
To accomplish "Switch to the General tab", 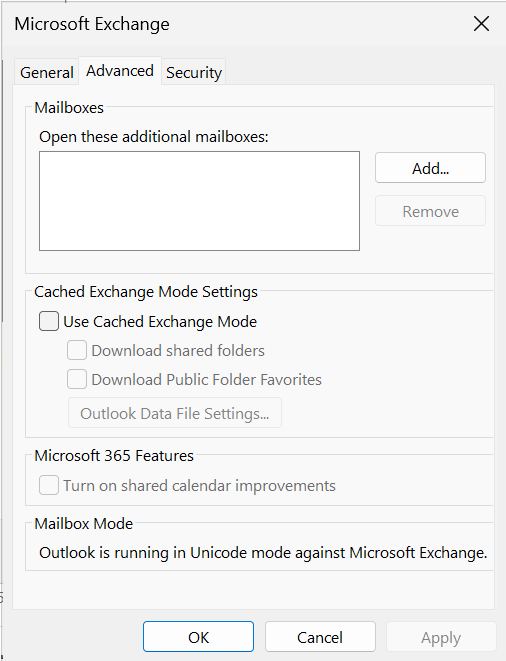I will [x=46, y=72].
